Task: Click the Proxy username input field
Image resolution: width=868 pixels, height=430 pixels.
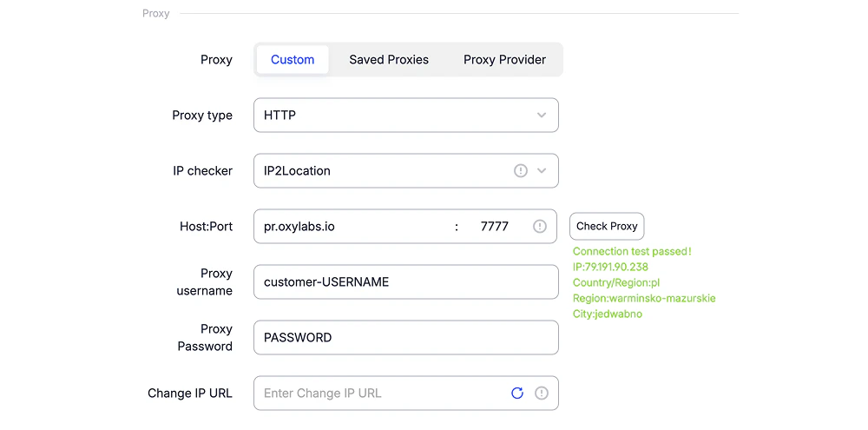Action: (405, 282)
